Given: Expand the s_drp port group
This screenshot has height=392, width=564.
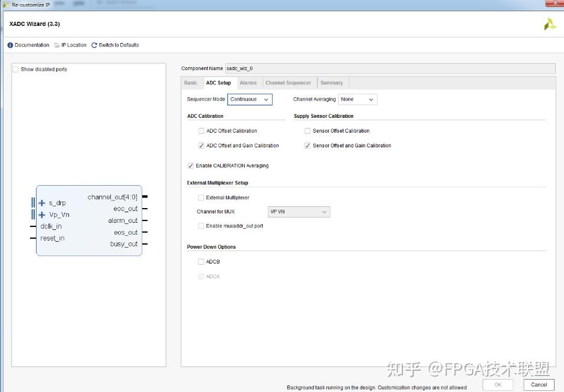Looking at the screenshot, I should [41, 202].
